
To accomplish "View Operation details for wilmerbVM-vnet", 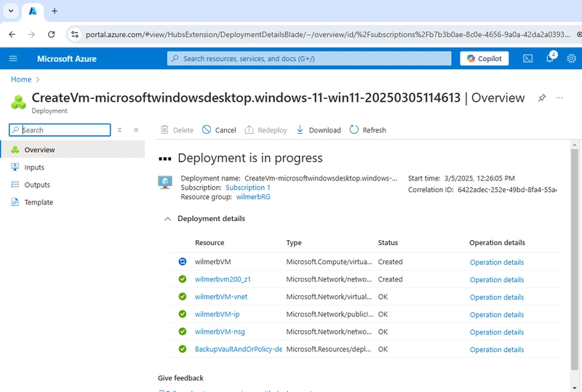I will 497,297.
